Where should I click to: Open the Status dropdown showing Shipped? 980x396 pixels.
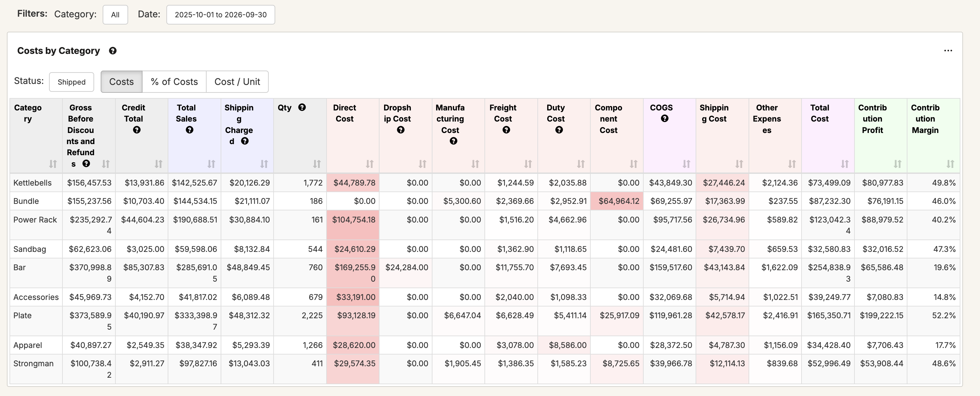(72, 82)
